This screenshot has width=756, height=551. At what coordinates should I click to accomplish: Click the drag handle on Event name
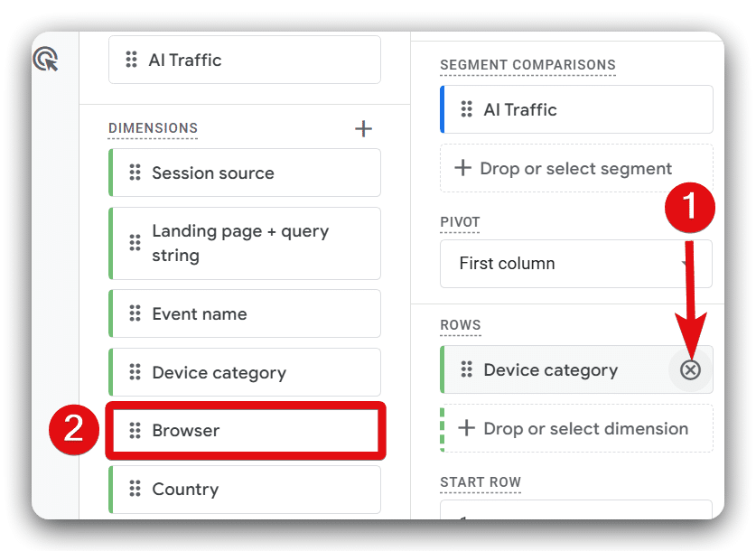pyautogui.click(x=133, y=313)
